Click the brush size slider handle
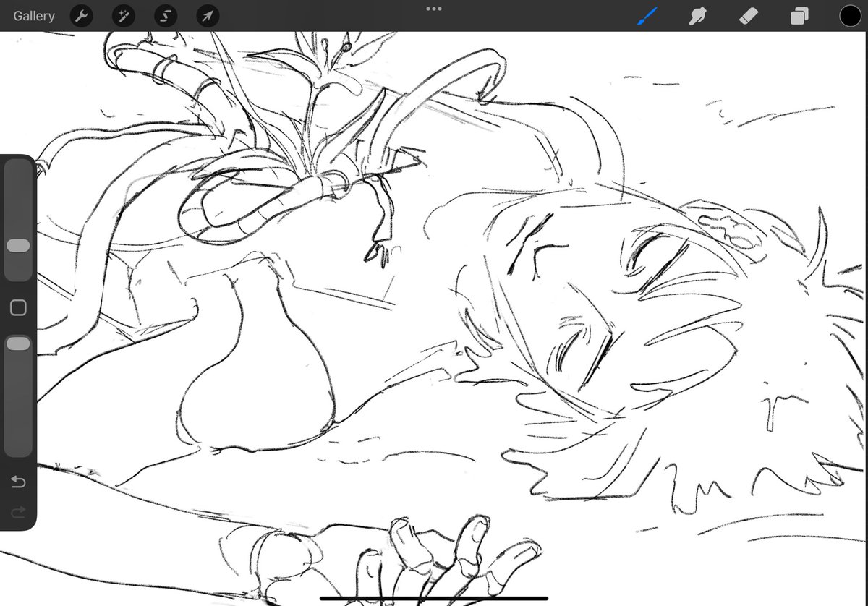The width and height of the screenshot is (868, 606). [18, 246]
